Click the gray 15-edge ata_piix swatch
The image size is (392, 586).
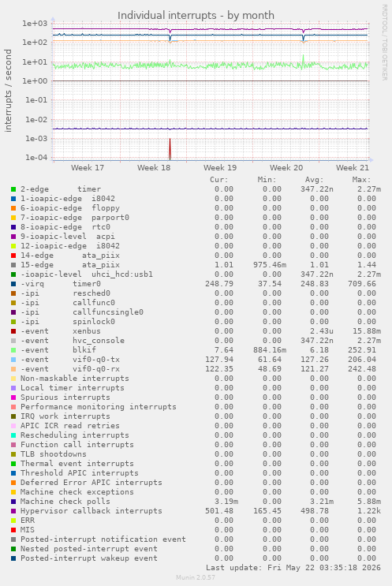coord(13,265)
